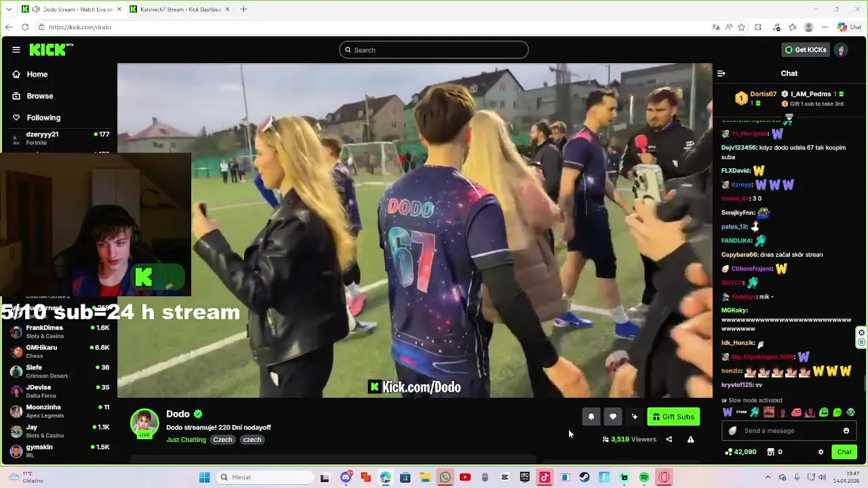Click the 42,090 channel points balance
868x488 pixels.
coord(741,452)
